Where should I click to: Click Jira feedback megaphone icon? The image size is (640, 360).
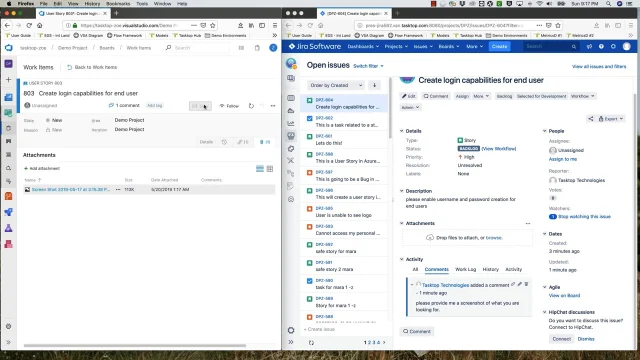tap(589, 47)
